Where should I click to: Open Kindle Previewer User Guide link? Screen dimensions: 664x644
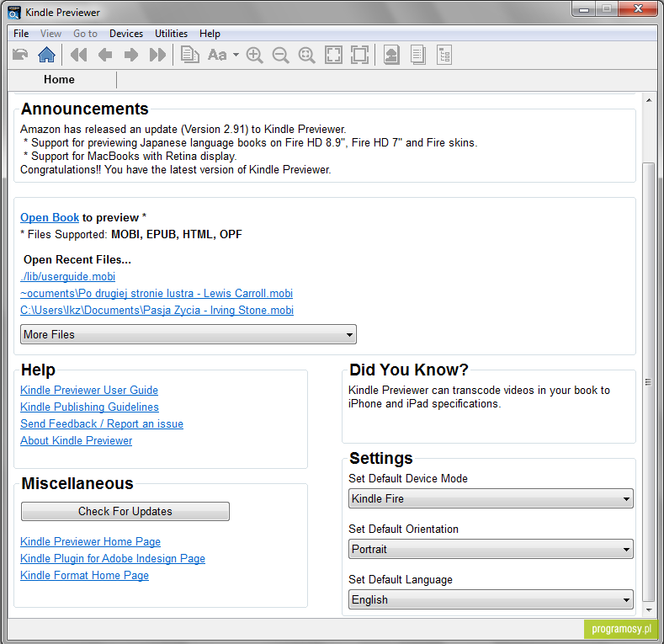[x=89, y=391]
